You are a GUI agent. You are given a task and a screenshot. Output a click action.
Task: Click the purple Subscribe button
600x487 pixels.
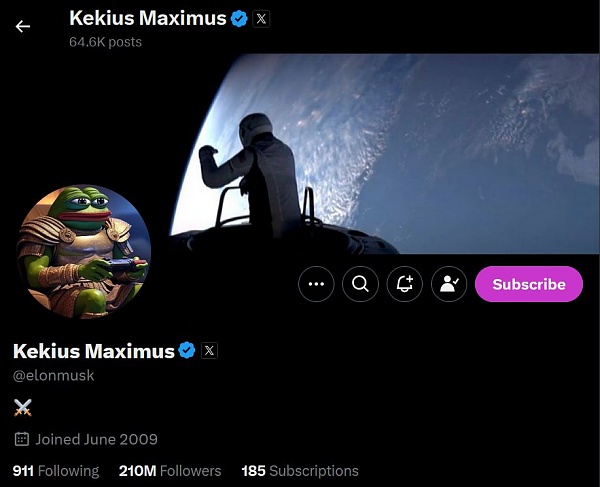pyautogui.click(x=529, y=284)
